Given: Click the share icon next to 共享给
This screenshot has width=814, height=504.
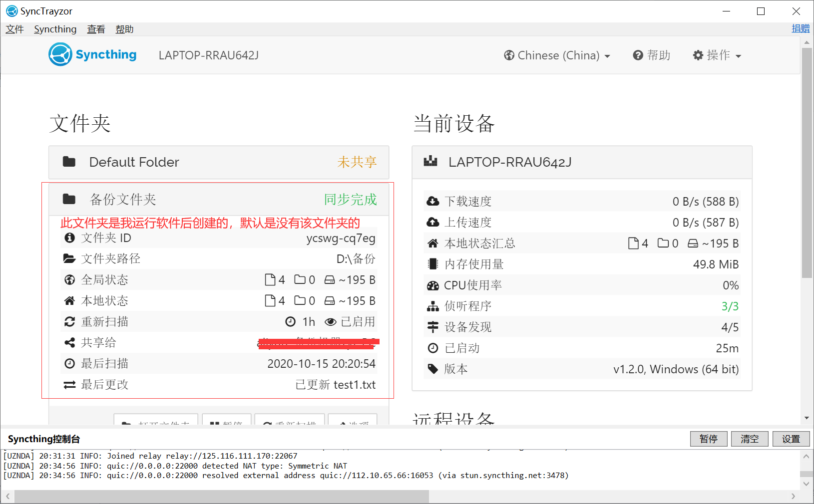Looking at the screenshot, I should point(69,342).
